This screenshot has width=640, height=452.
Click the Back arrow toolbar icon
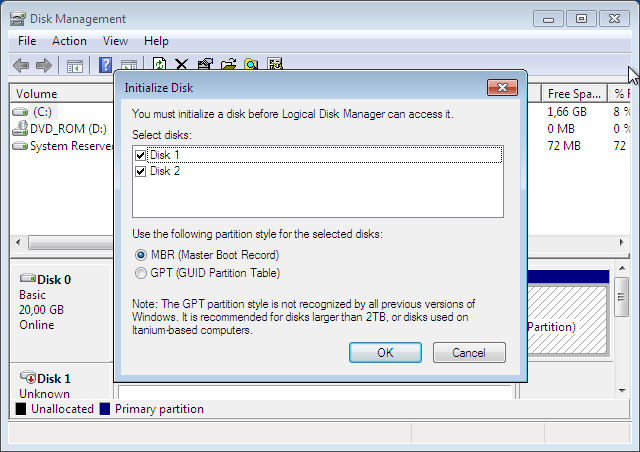click(x=20, y=65)
